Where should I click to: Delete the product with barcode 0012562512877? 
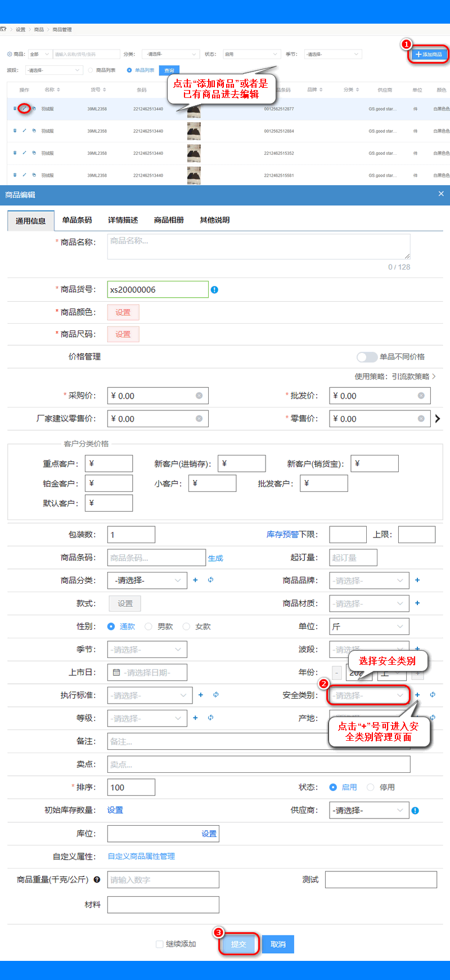[15, 108]
